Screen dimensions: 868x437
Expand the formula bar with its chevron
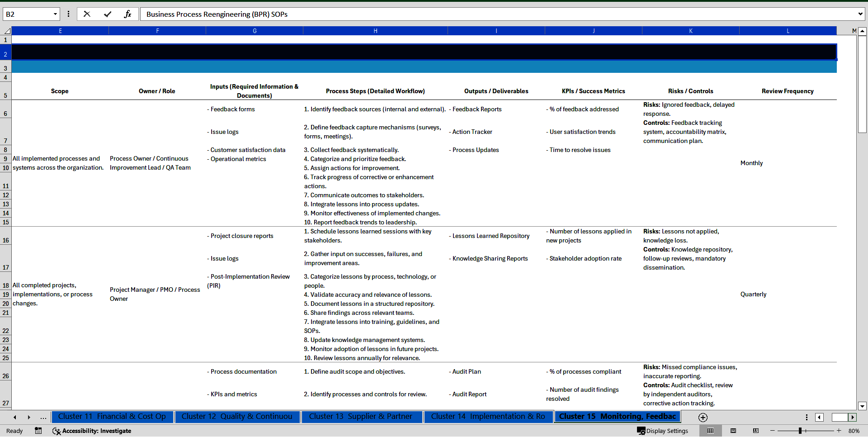pyautogui.click(x=861, y=14)
